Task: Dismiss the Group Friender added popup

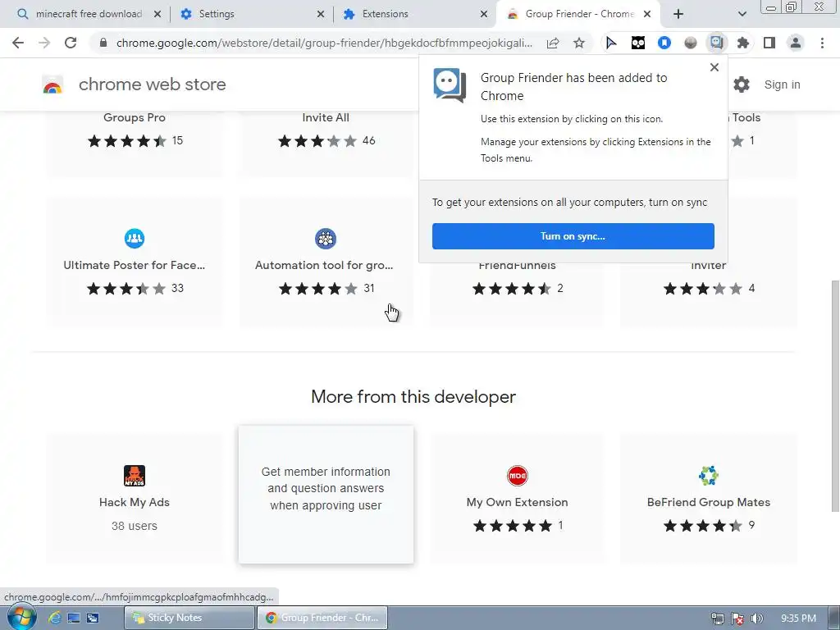Action: [x=714, y=67]
